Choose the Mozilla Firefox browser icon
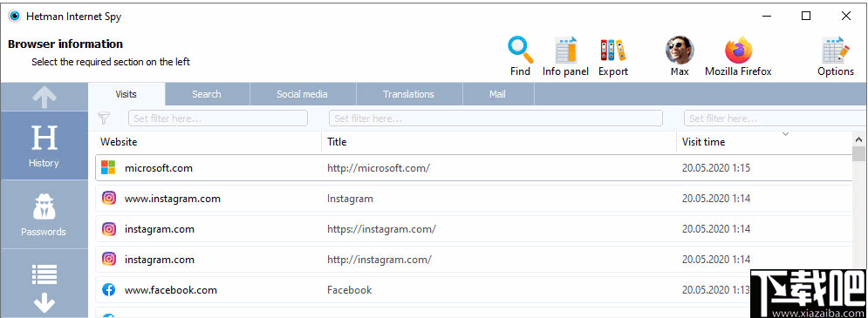Viewport: 868px width, 318px height. point(739,51)
